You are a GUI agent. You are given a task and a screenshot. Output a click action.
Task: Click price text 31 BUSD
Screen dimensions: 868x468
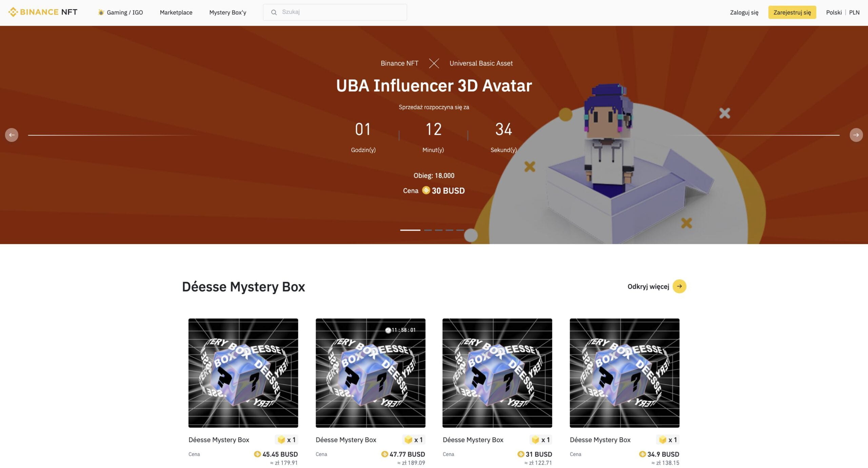[539, 454]
